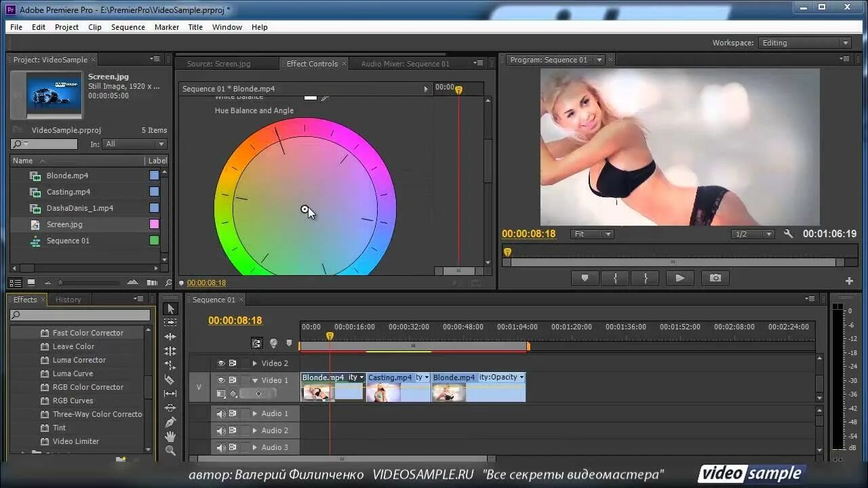The width and height of the screenshot is (868, 488).
Task: Click Mark In button in Program monitor
Action: (615, 278)
